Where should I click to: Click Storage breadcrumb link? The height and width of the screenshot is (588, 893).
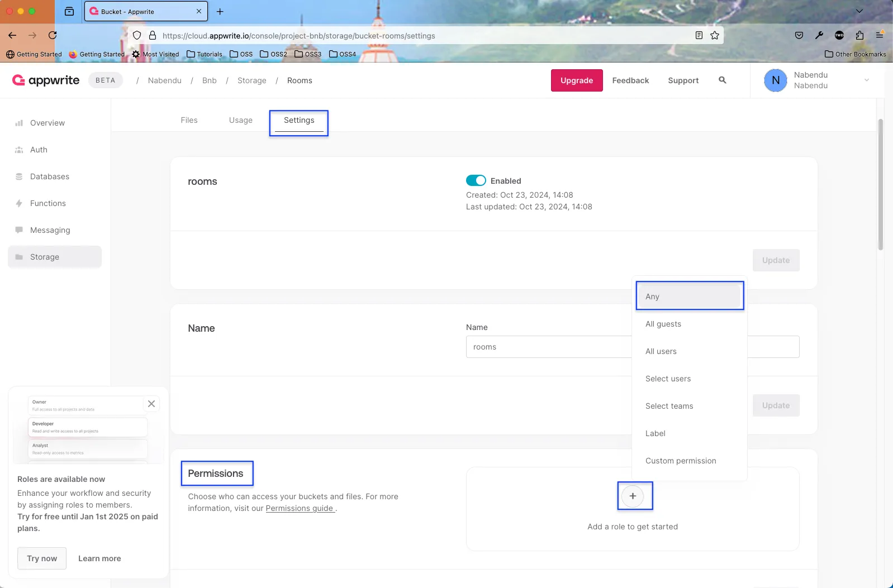252,80
